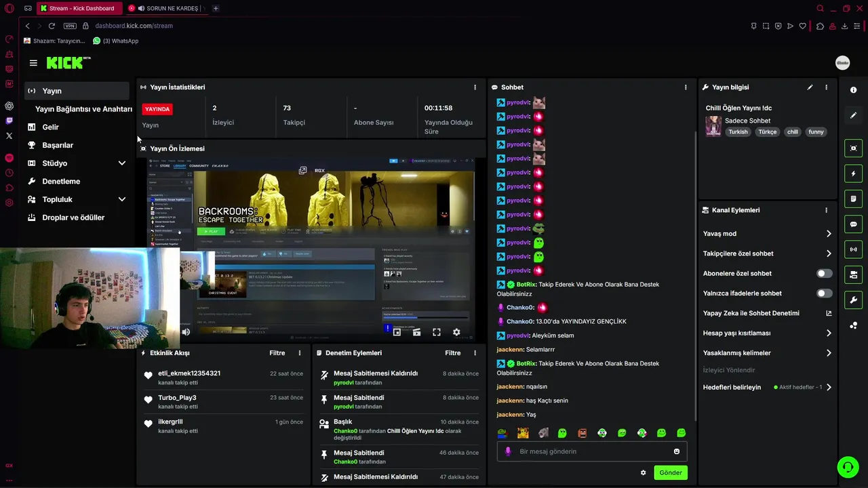
Task: Open the WhatsApp bookmark
Action: (x=116, y=41)
